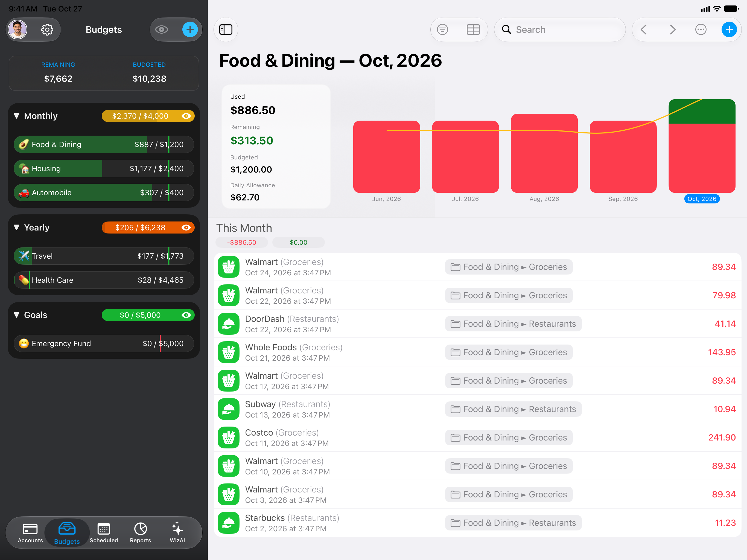Go to previous month arrow
Viewport: 747px width, 560px height.
644,30
